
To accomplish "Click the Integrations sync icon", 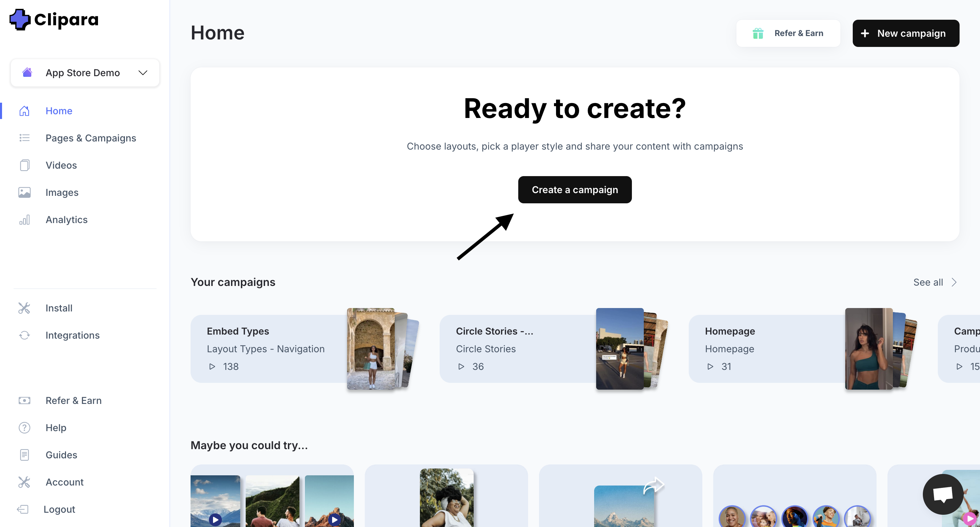I will coord(24,335).
